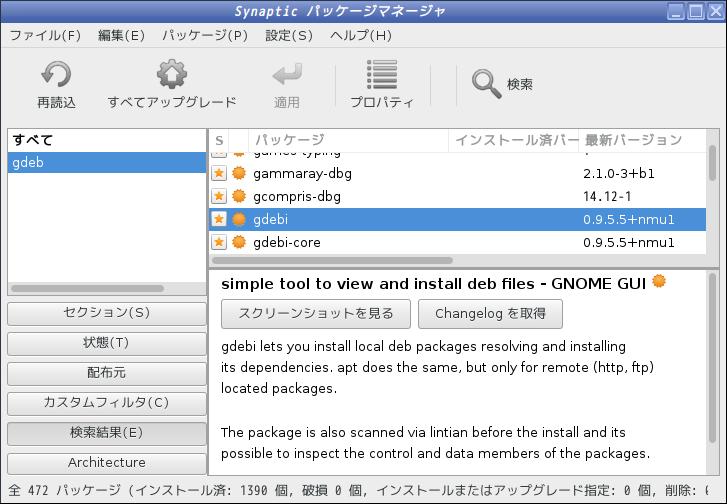Viewport: 727px width, 504px height.
Task: Sort by the S status column header
Action: point(219,140)
